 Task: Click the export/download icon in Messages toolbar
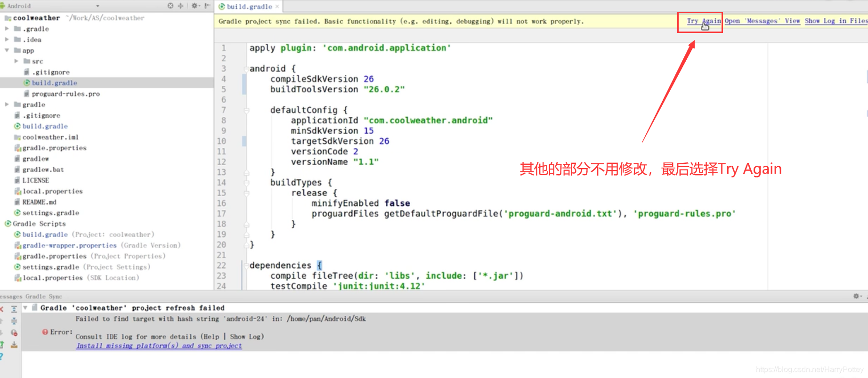point(14,345)
